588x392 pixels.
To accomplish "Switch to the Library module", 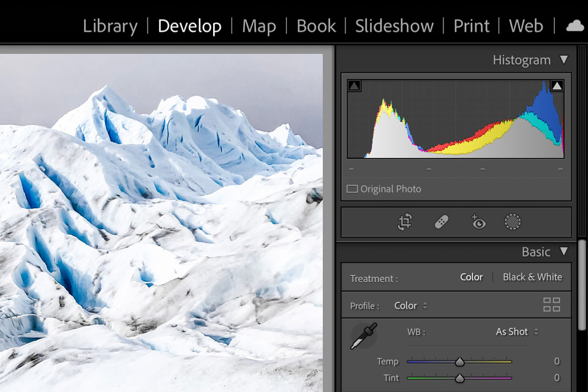I will tap(110, 26).
